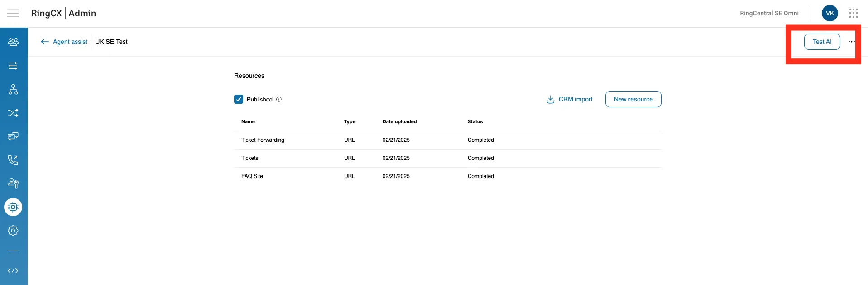The height and width of the screenshot is (285, 868).
Task: Click the users group sidebar icon
Action: (13, 42)
